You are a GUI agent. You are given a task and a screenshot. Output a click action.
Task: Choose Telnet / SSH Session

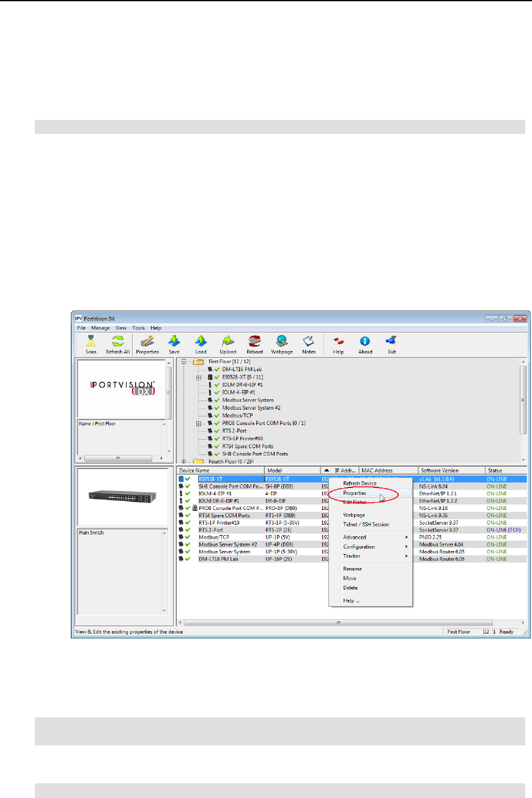[371, 525]
